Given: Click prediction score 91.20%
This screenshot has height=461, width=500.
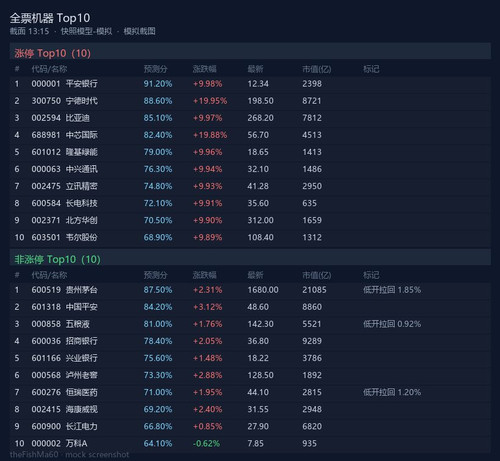Looking at the screenshot, I should (158, 84).
